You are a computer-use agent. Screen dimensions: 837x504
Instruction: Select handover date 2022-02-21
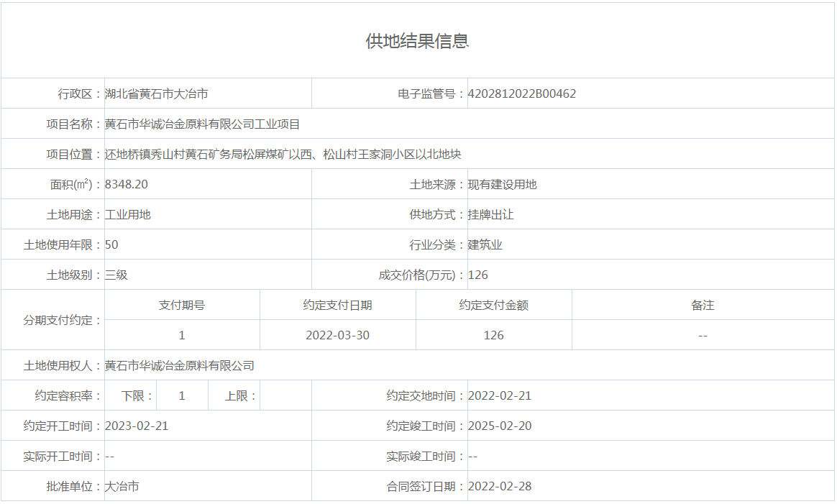coord(500,395)
